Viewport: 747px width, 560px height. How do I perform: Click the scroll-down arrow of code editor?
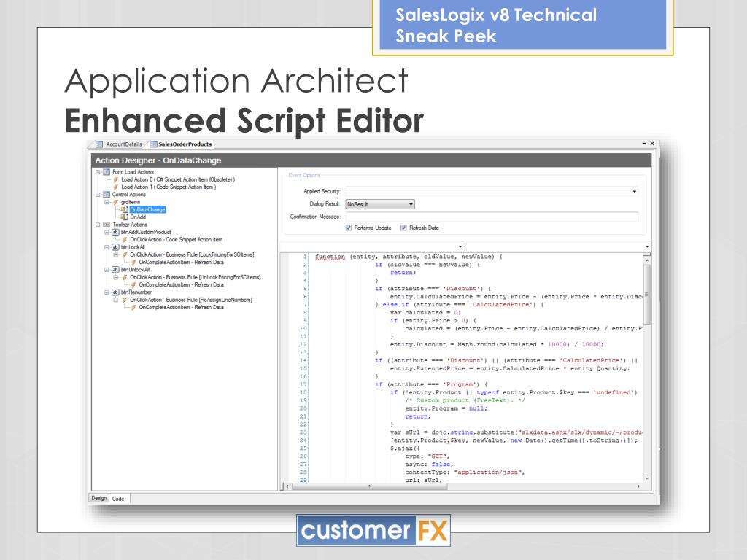click(x=647, y=478)
